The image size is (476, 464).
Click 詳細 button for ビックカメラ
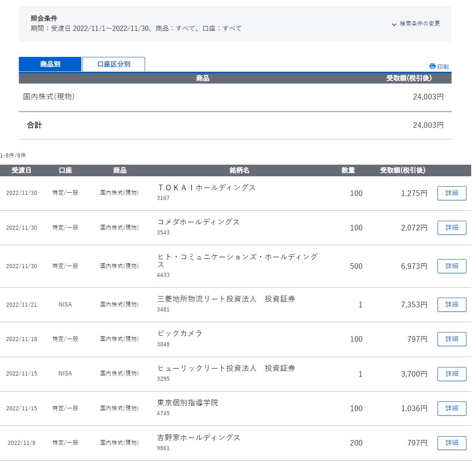pyautogui.click(x=452, y=339)
